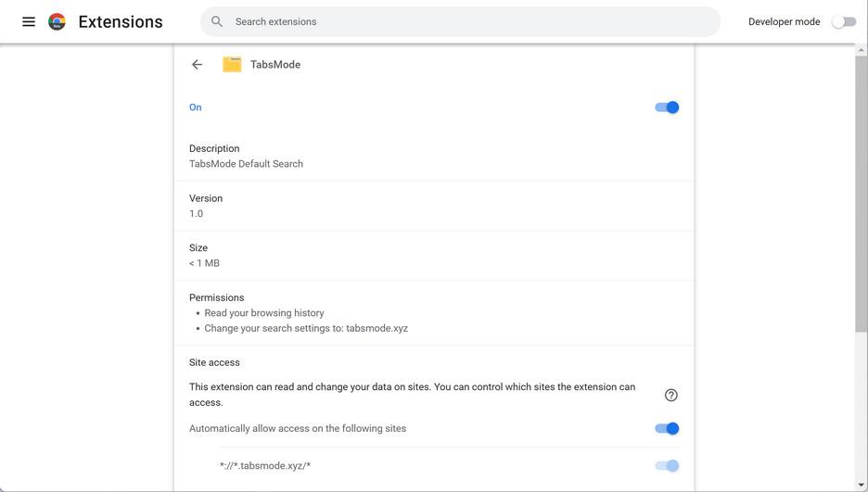Toggle access for *.tabsmode.xyz site
This screenshot has height=492, width=868.
667,465
